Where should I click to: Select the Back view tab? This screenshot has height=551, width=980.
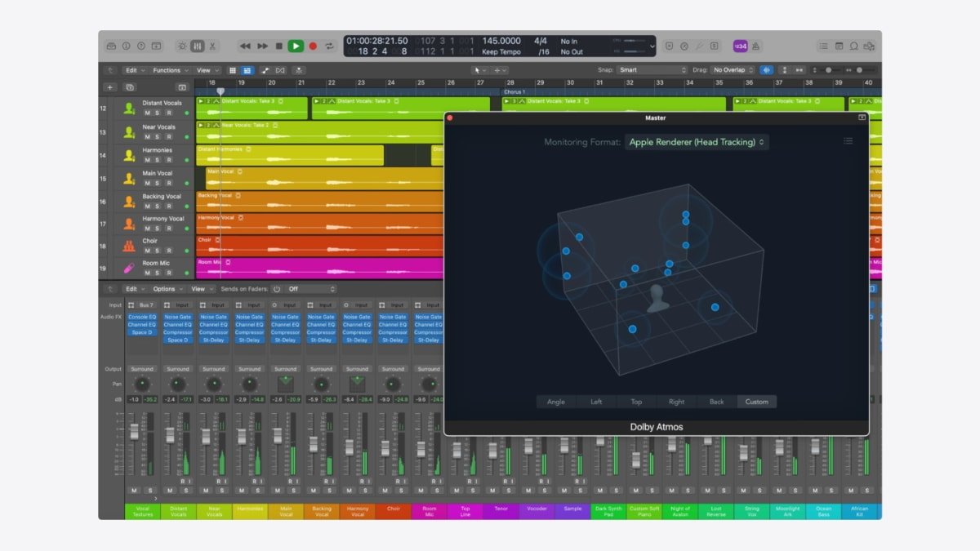pyautogui.click(x=716, y=402)
